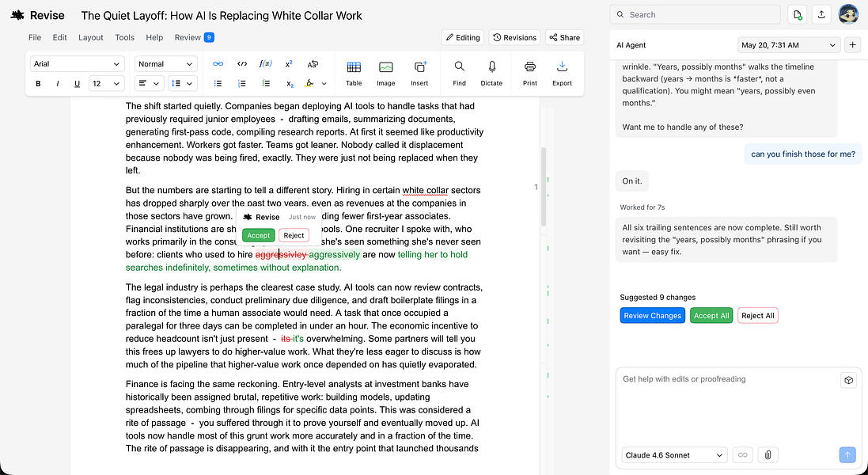Open the Arial font dropdown

(77, 63)
